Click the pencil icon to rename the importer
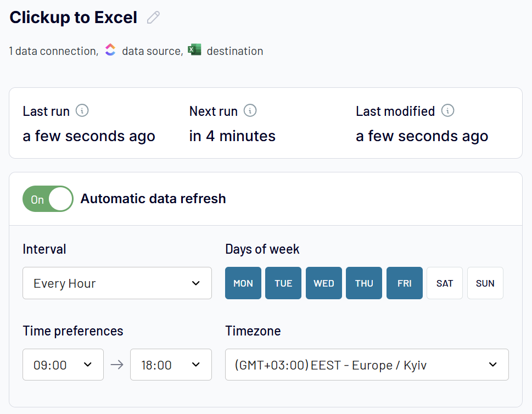The width and height of the screenshot is (532, 414). click(x=153, y=18)
